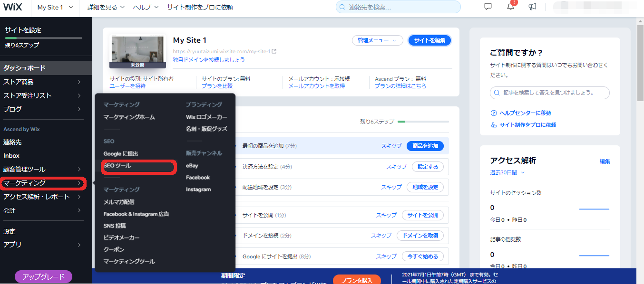
Task: Open the announcements megaphone icon
Action: point(533,7)
